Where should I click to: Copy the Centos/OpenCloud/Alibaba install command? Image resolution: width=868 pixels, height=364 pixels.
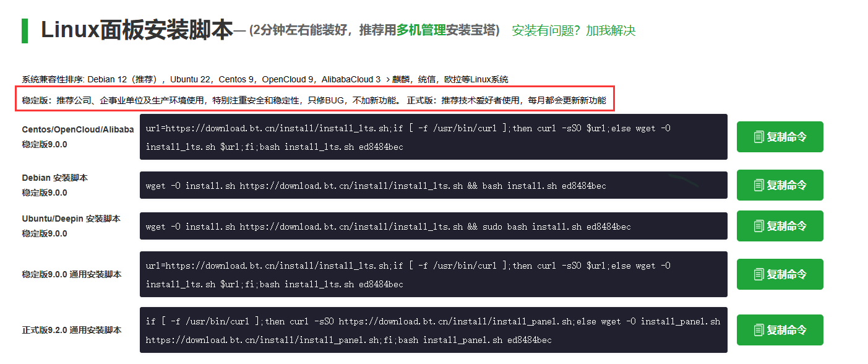(x=780, y=137)
